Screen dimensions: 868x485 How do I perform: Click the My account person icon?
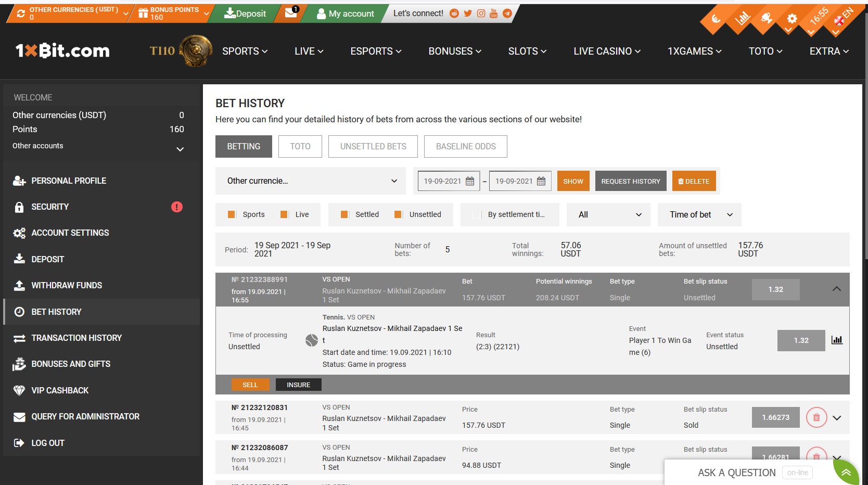pos(321,14)
